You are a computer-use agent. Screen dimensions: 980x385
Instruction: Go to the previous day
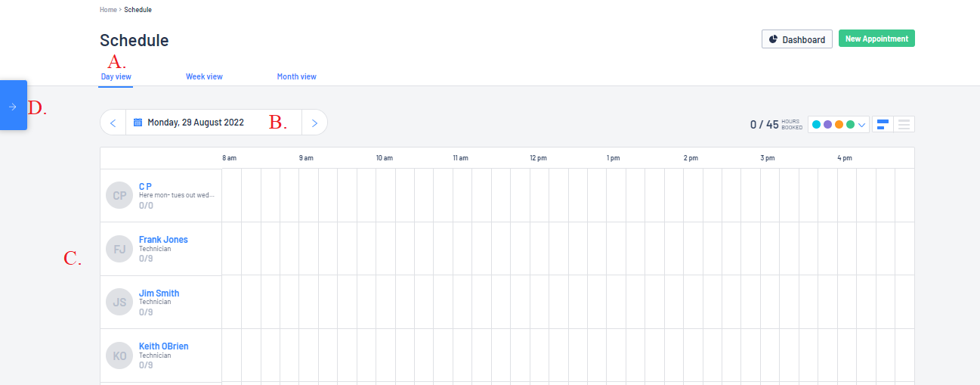113,123
